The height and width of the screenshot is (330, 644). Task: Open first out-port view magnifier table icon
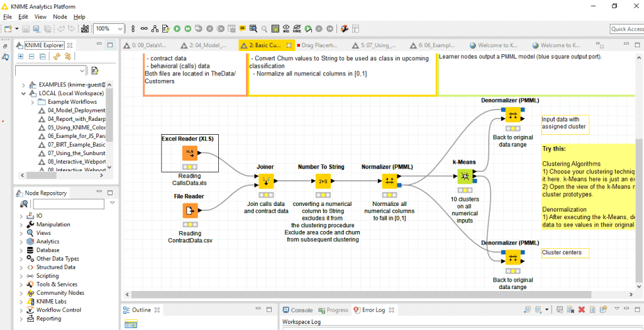[253, 29]
